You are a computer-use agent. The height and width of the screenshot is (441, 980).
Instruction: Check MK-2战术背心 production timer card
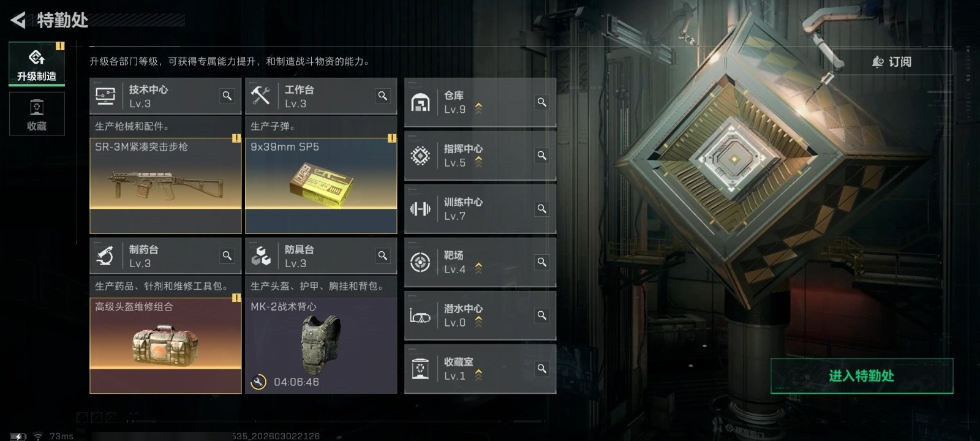[x=321, y=345]
